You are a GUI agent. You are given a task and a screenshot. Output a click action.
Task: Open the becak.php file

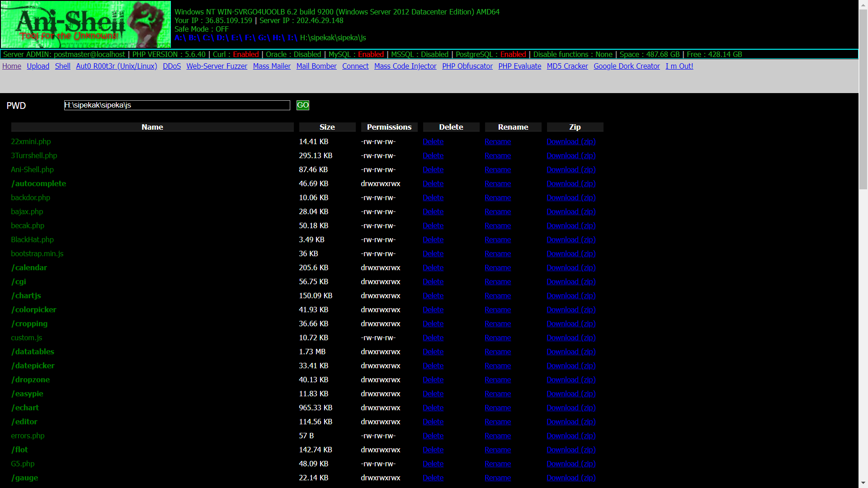[x=28, y=225]
